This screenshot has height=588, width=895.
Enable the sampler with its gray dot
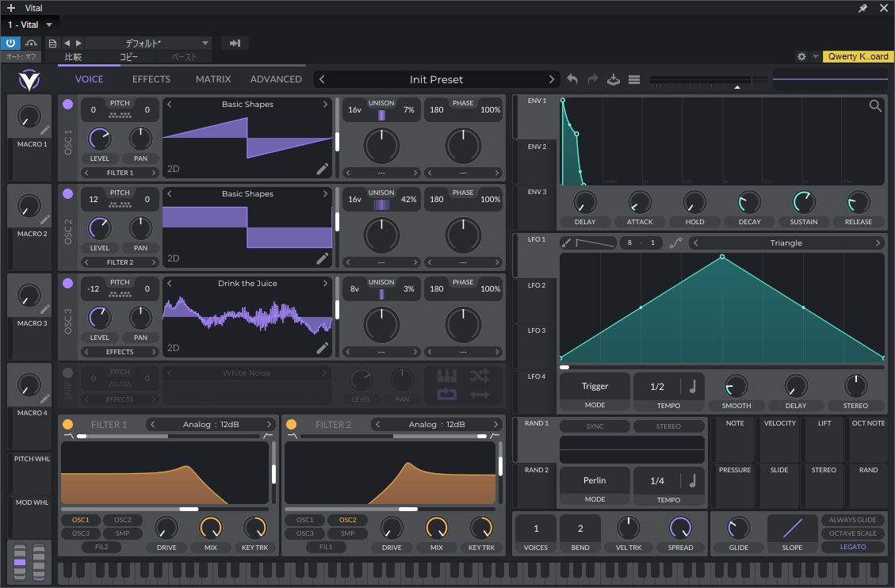point(68,373)
